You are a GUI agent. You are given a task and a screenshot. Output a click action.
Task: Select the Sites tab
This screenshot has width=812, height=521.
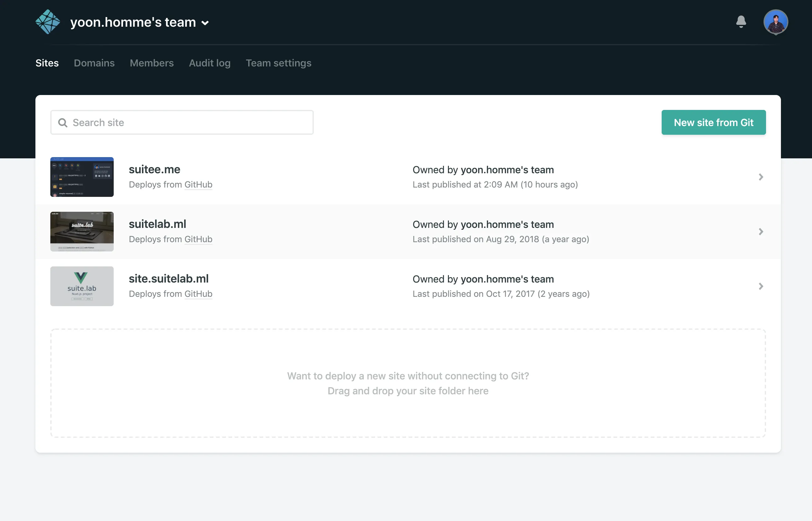point(47,63)
